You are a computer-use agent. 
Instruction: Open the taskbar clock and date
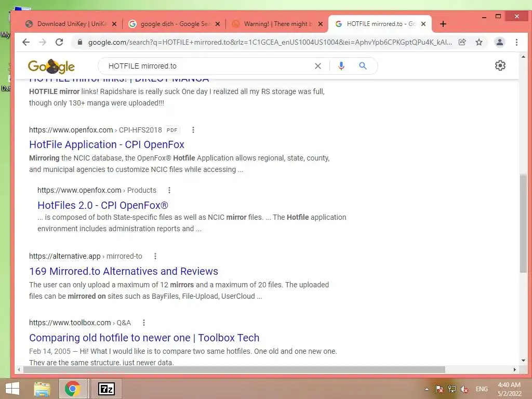[x=509, y=389]
